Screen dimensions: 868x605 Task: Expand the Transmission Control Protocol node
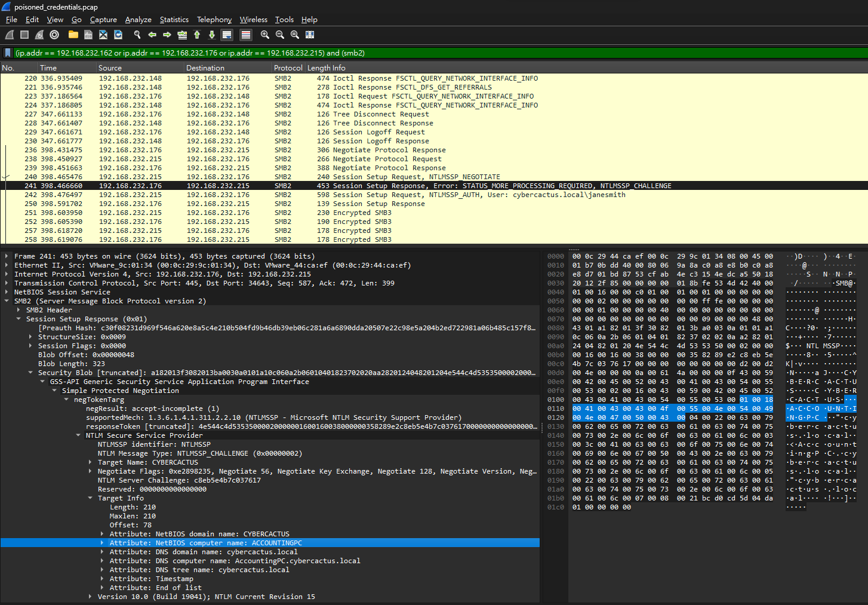coord(7,283)
